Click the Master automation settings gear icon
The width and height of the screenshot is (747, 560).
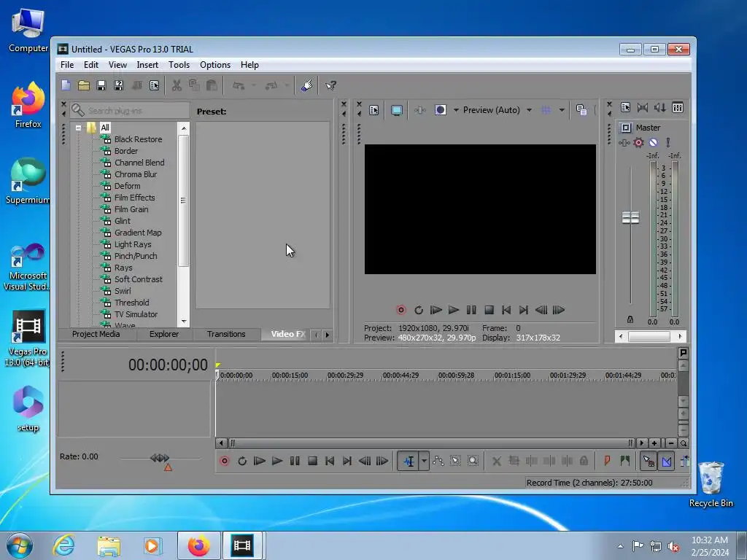click(638, 142)
